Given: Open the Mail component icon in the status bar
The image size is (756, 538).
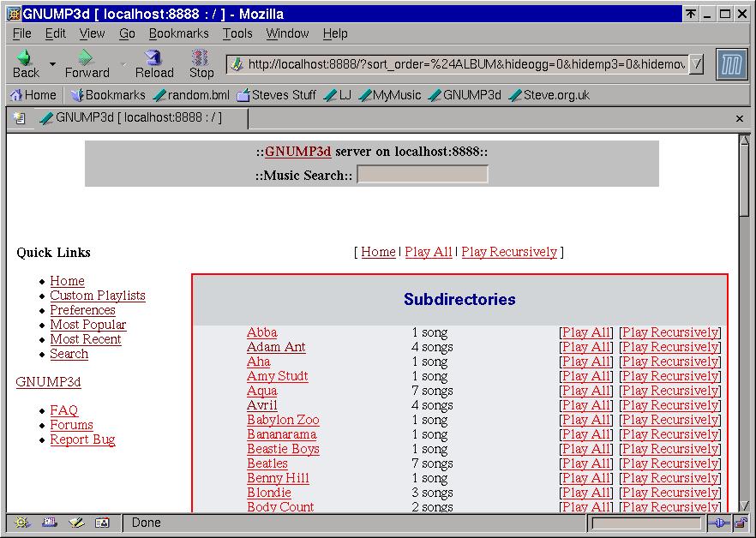Looking at the screenshot, I should (x=49, y=523).
